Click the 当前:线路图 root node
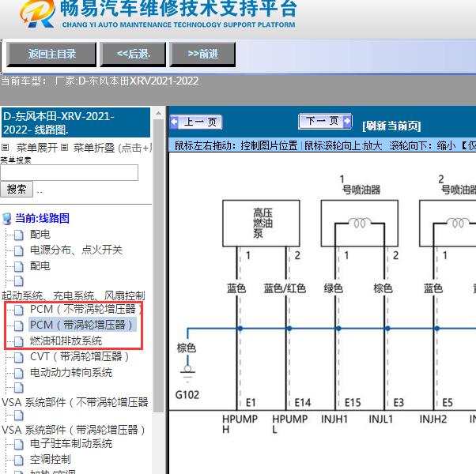The image size is (476, 474). [x=42, y=218]
